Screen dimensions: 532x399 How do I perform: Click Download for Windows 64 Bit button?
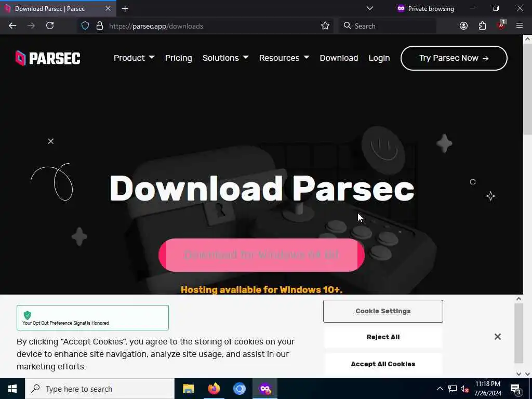[x=261, y=255]
